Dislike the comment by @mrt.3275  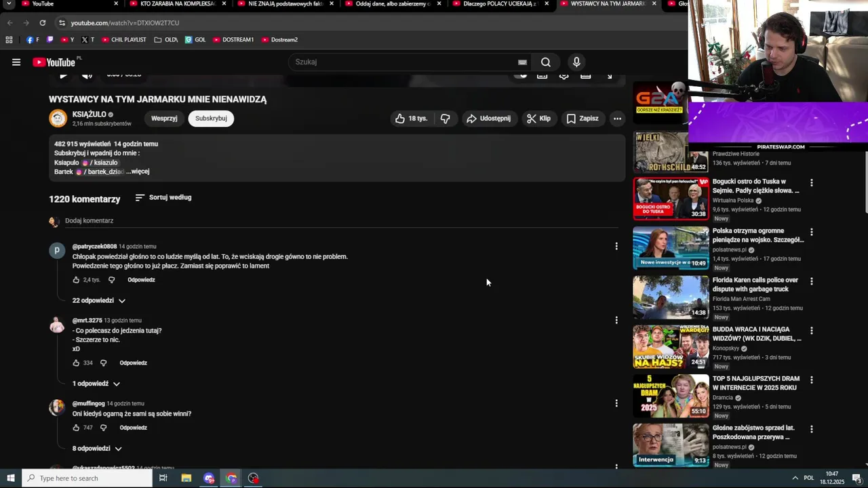click(103, 363)
